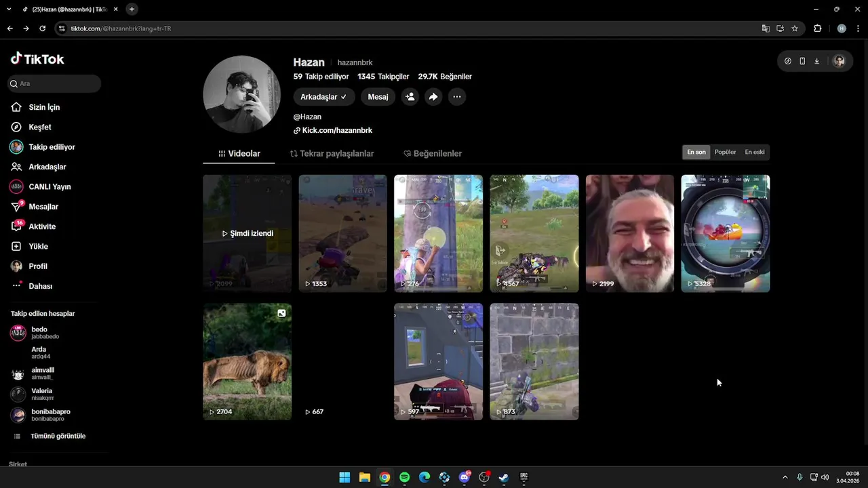Viewport: 868px width, 488px height.
Task: Open video with 276 views
Action: point(439,233)
